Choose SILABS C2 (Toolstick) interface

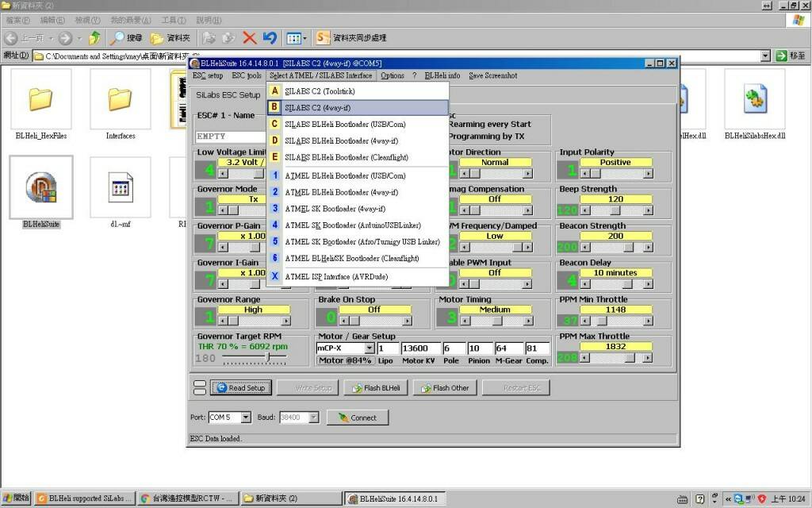coord(358,91)
